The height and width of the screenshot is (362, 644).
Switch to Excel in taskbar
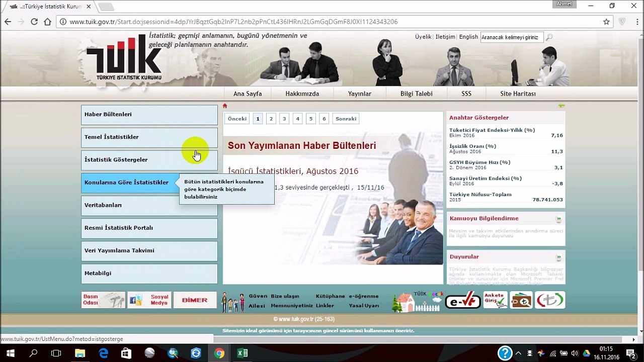coord(243,353)
